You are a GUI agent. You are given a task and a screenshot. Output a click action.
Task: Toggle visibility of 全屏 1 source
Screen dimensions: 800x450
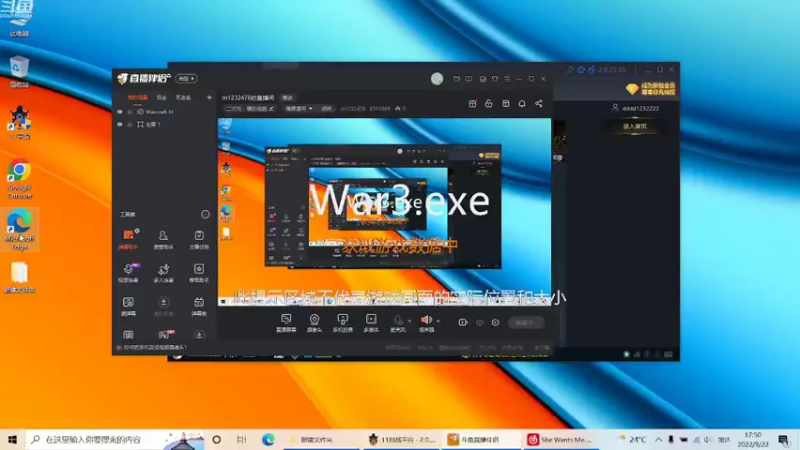point(120,124)
